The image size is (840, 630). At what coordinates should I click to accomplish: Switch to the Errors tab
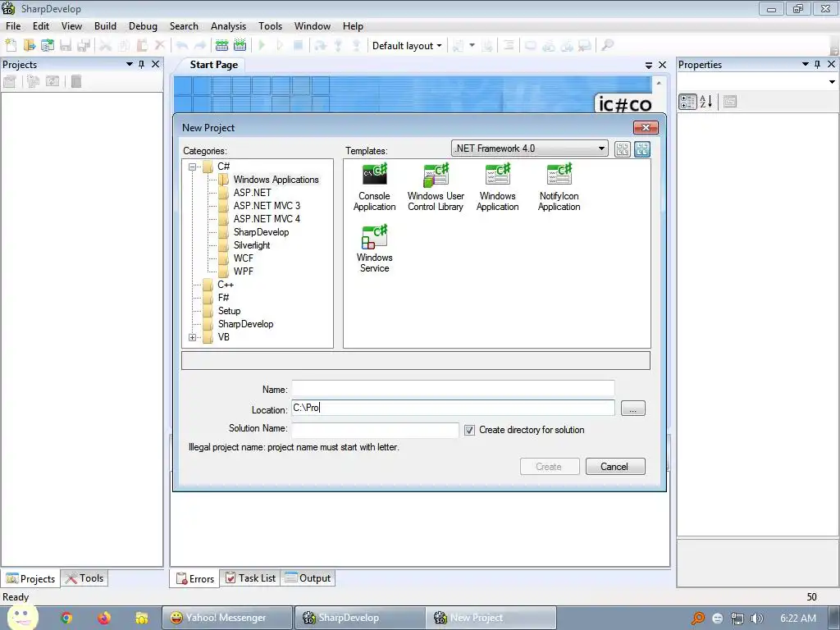pos(195,578)
